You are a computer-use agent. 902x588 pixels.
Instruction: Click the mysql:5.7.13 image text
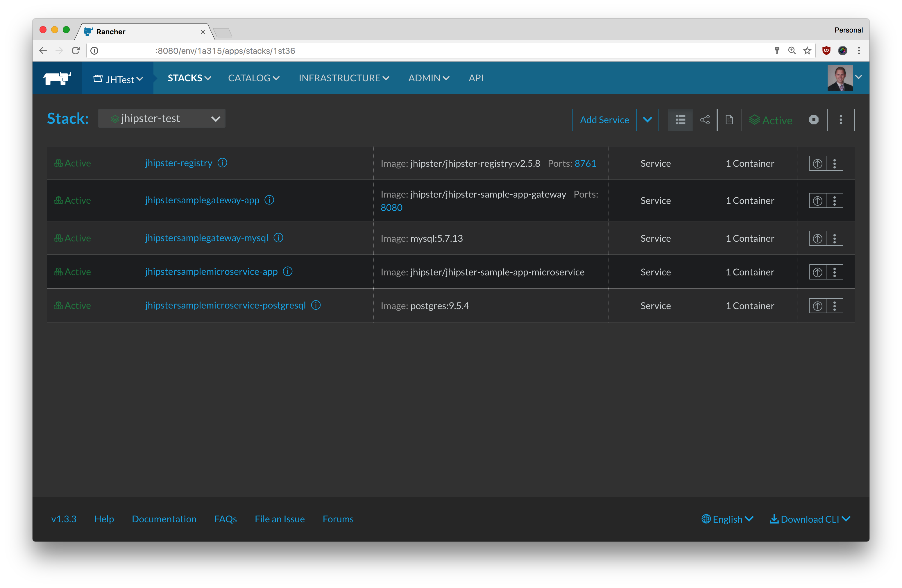436,239
